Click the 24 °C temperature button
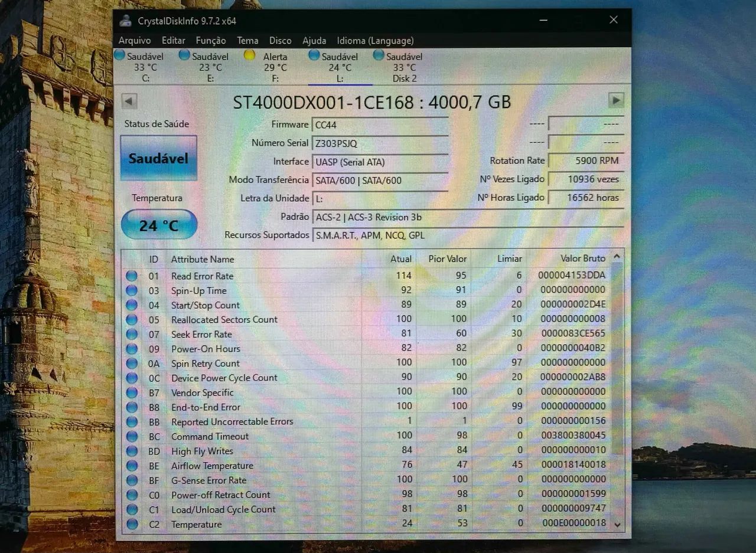This screenshot has height=553, width=756. click(159, 225)
